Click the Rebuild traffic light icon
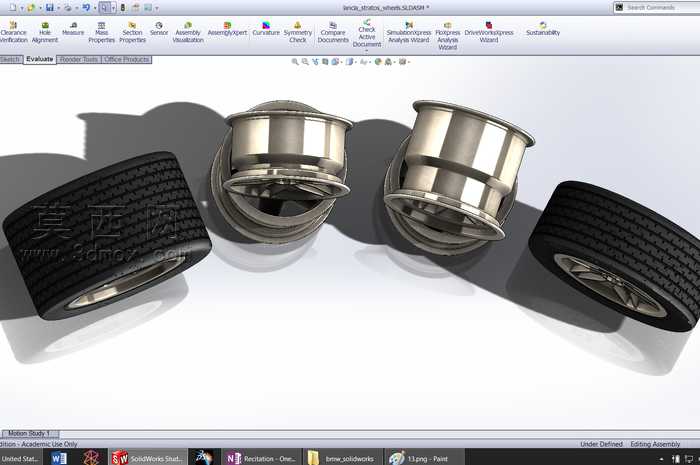This screenshot has width=700, height=465. [x=123, y=8]
